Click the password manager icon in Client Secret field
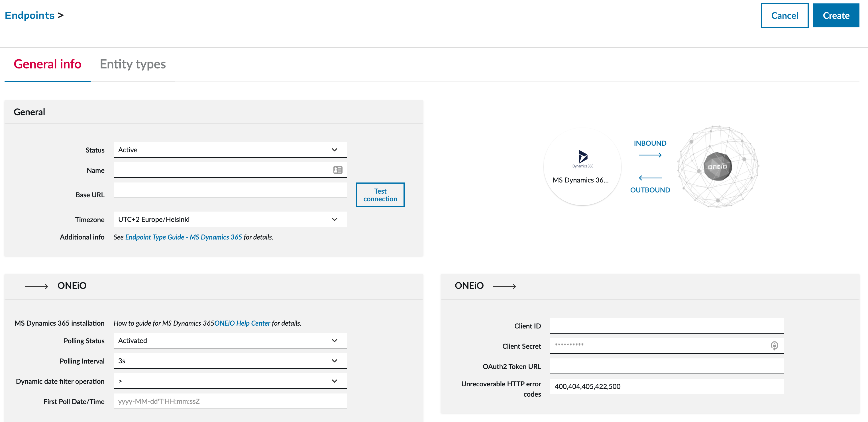868x422 pixels. 774,346
